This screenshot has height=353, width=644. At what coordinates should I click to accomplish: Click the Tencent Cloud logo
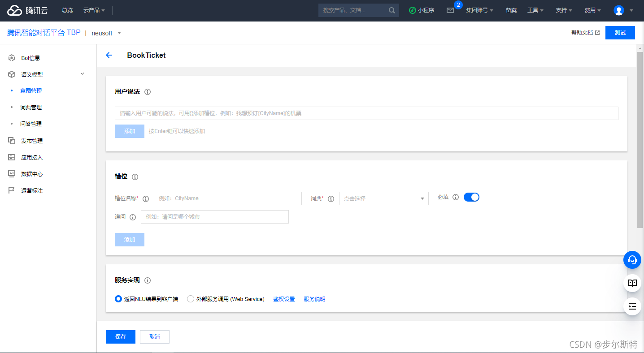point(27,10)
